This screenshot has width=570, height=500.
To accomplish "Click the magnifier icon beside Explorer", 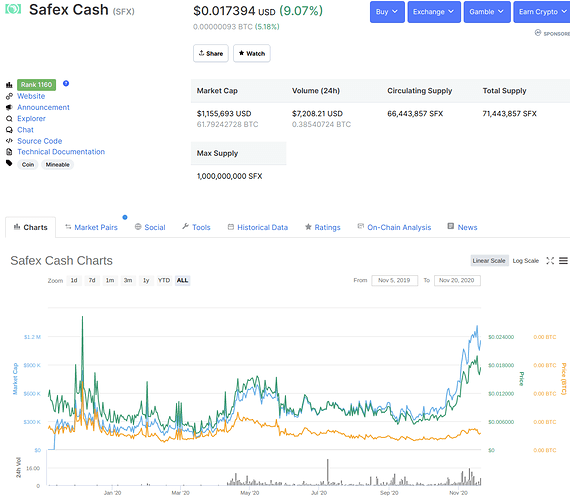I will pos(9,119).
